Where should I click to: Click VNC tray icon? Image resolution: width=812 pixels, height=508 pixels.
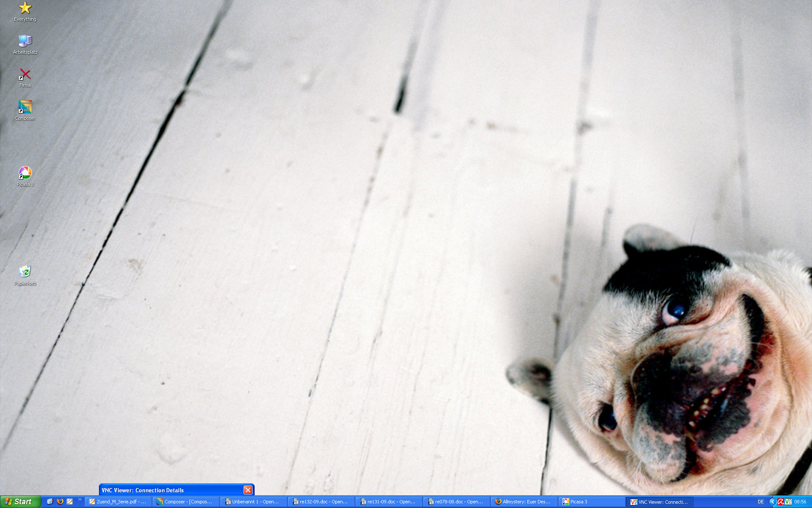788,502
